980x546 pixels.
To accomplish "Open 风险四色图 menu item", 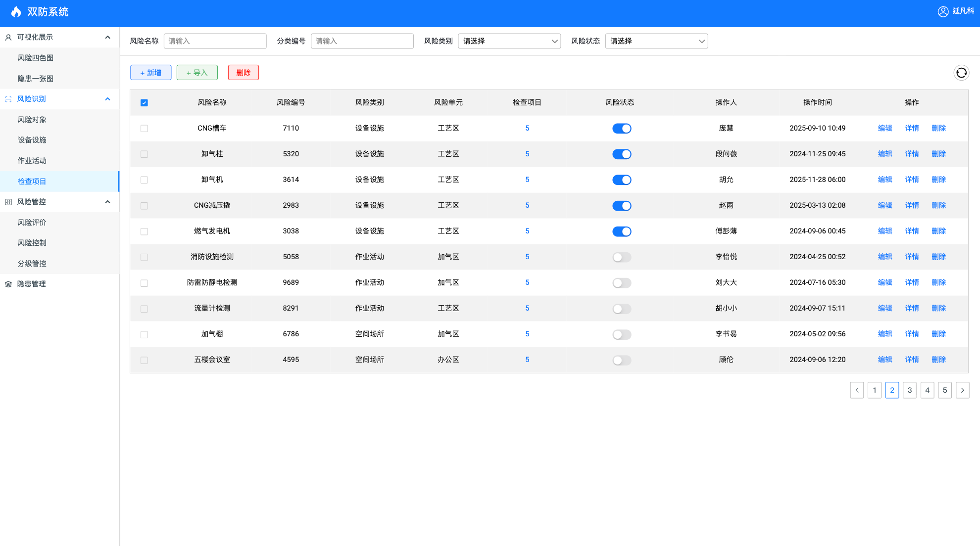I will tap(36, 58).
